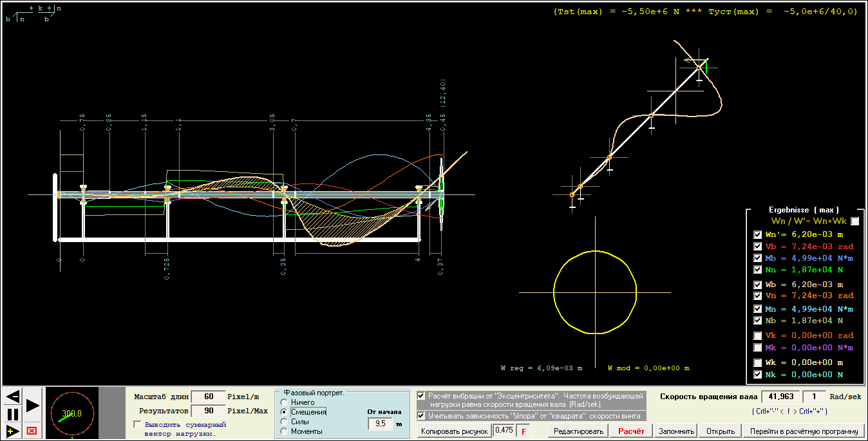Select the Ничего radio option
Image resolution: width=868 pixels, height=441 pixels.
pyautogui.click(x=284, y=402)
